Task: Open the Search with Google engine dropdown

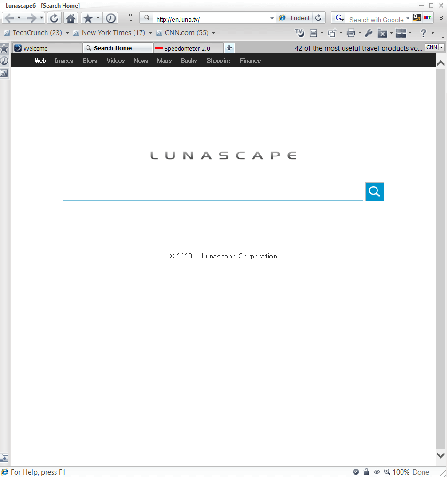Action: (408, 18)
